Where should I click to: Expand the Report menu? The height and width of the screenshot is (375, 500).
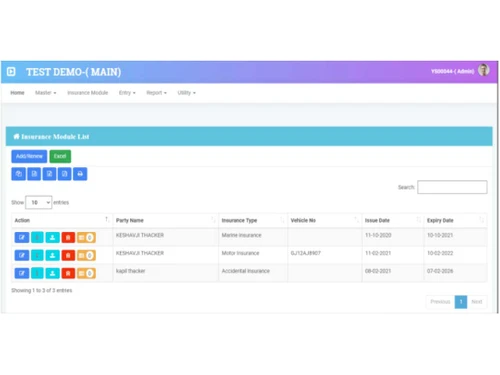pyautogui.click(x=156, y=93)
